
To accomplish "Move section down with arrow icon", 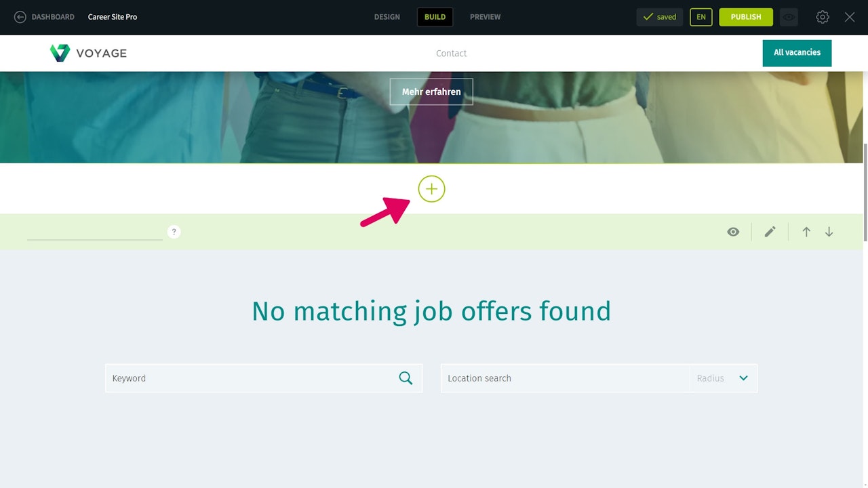I will (x=829, y=232).
